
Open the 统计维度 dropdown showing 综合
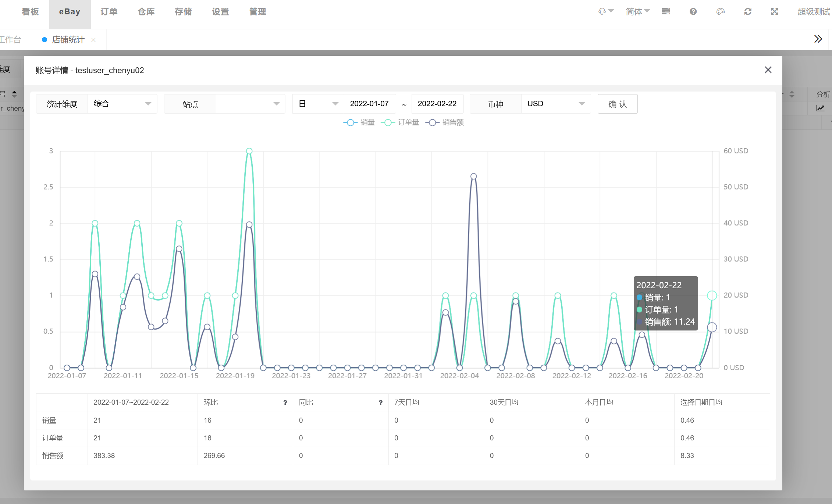coord(122,104)
